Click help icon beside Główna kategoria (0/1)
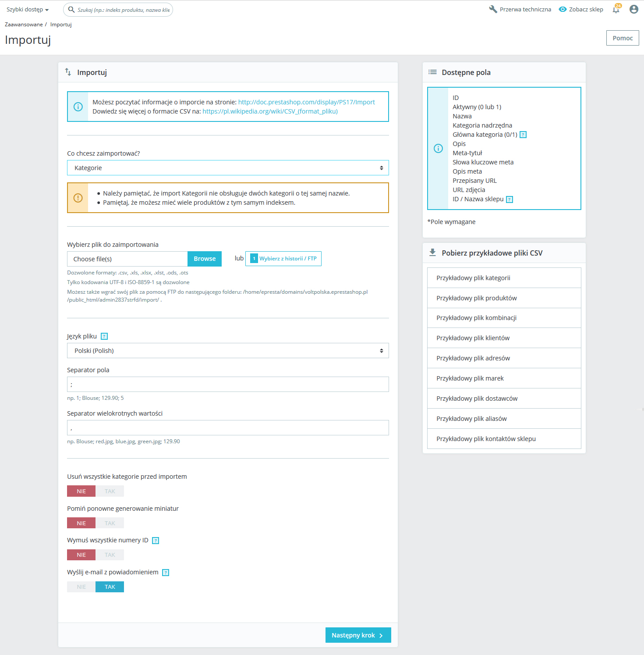Viewport: 644px width, 655px height. tap(523, 135)
